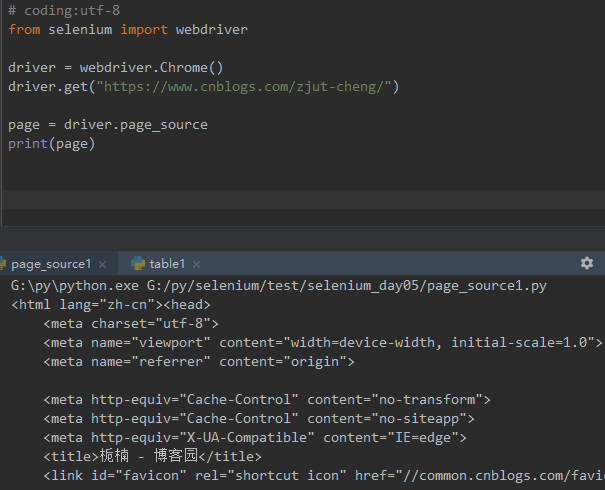Switch to the table1 run tab
605x490 pixels.
point(167,264)
